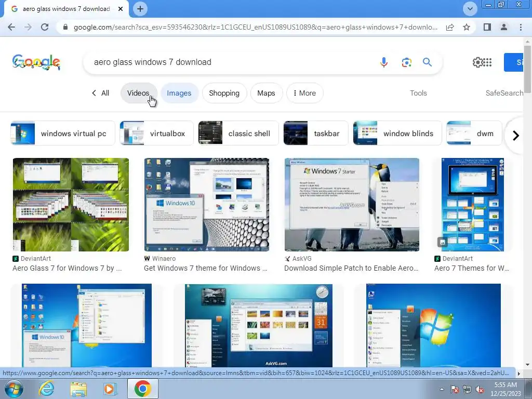Open link Download Simple Patch to Enable Aero
532x399 pixels.
[x=352, y=268]
